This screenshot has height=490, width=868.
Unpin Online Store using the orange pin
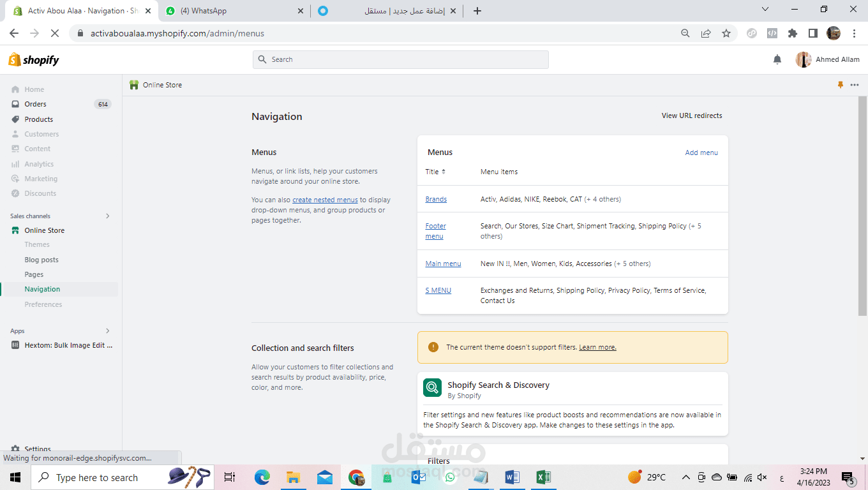click(841, 85)
